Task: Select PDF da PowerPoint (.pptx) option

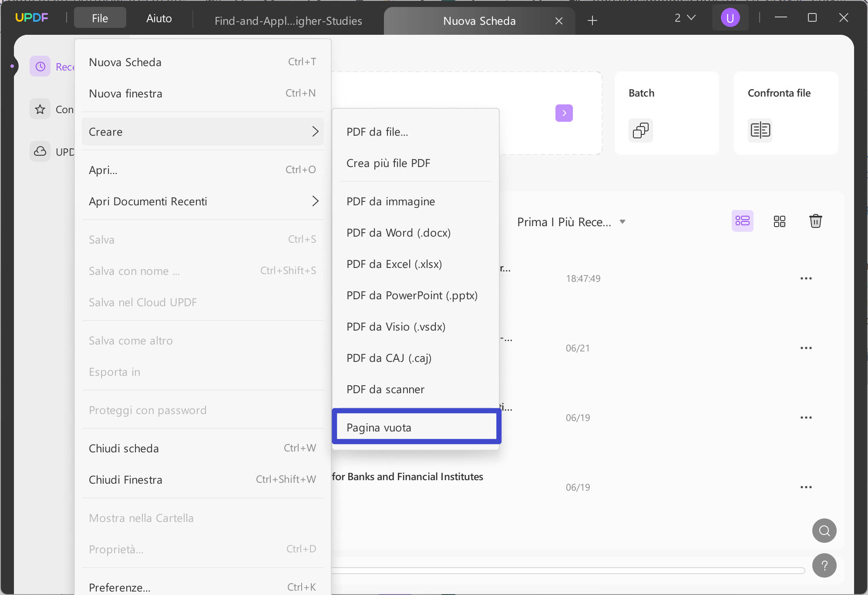Action: click(x=416, y=295)
